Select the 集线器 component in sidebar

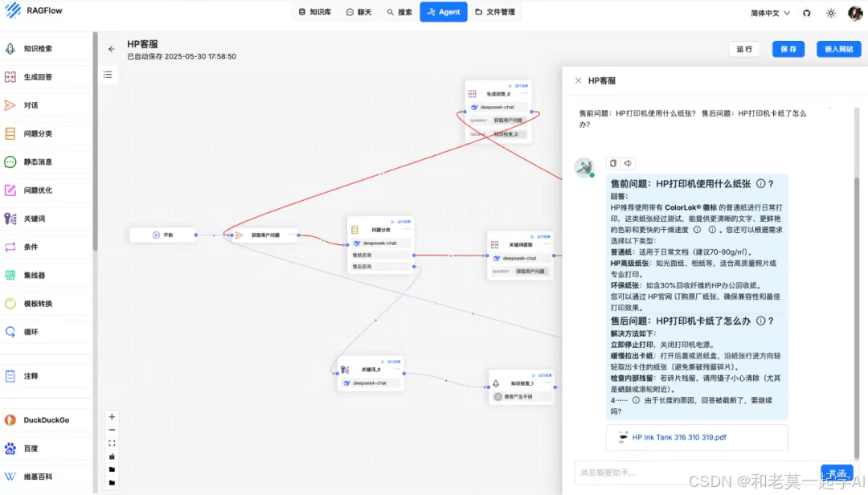[x=45, y=275]
